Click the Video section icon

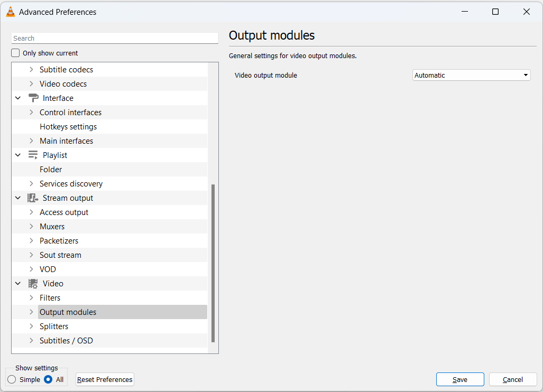(x=32, y=283)
